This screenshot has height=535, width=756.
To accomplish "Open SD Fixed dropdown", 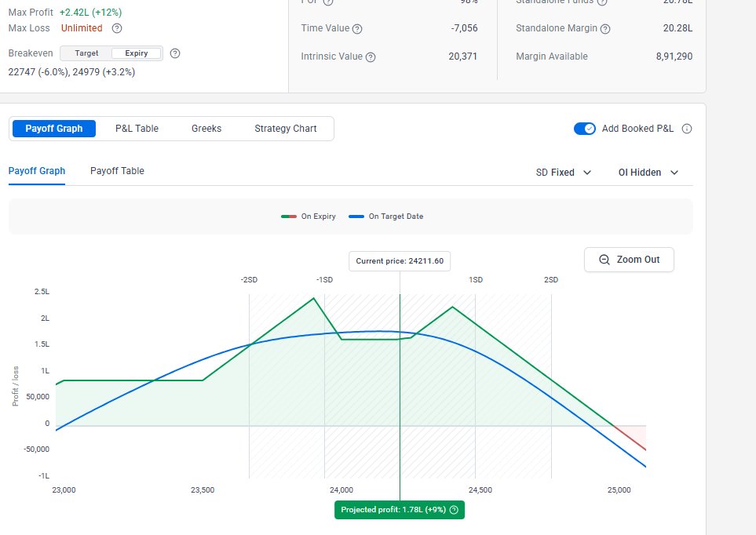I will pos(563,173).
